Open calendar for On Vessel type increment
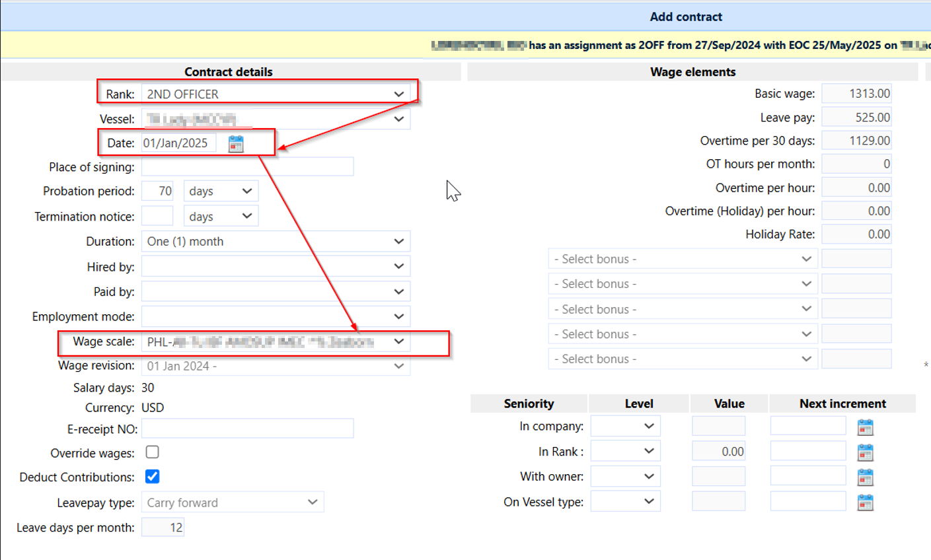This screenshot has height=560, width=931. pos(865,503)
